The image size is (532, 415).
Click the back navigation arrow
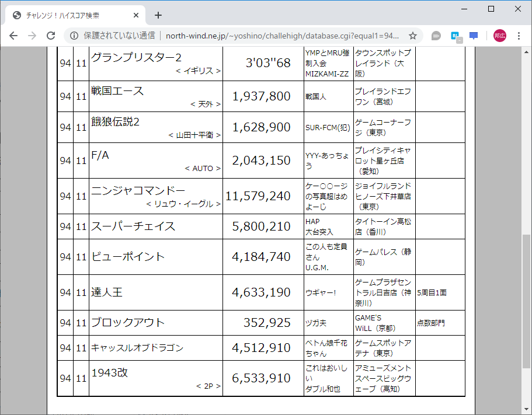tap(13, 35)
